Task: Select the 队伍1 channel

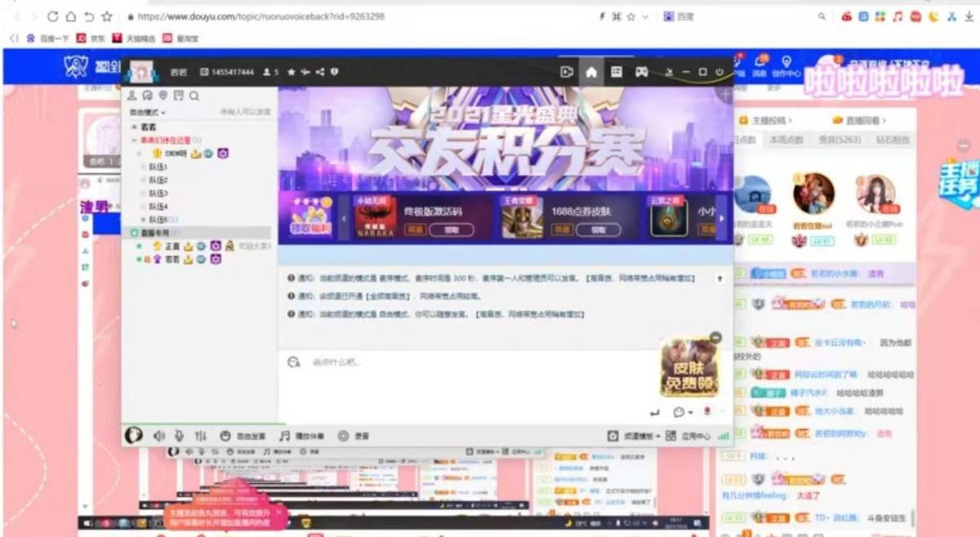Action: pyautogui.click(x=158, y=167)
